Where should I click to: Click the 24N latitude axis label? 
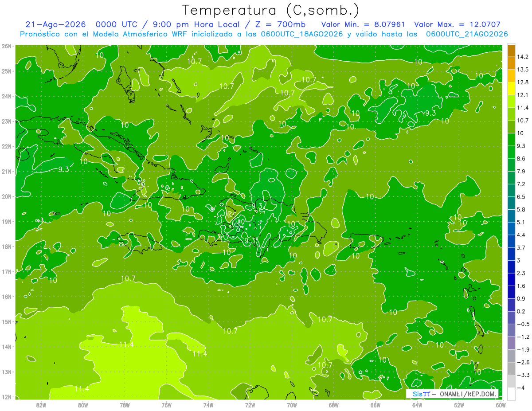pos(7,96)
